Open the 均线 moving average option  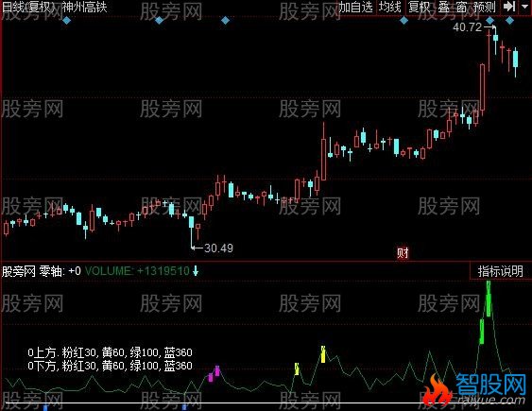point(390,7)
